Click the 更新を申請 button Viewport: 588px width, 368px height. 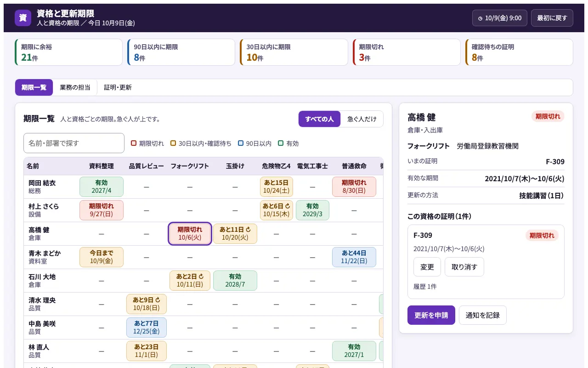431,315
